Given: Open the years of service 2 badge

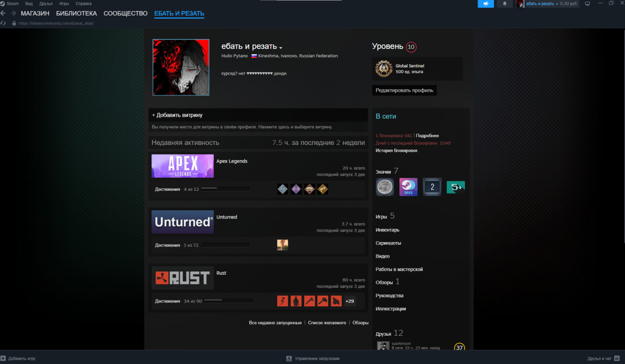Looking at the screenshot, I should [432, 187].
